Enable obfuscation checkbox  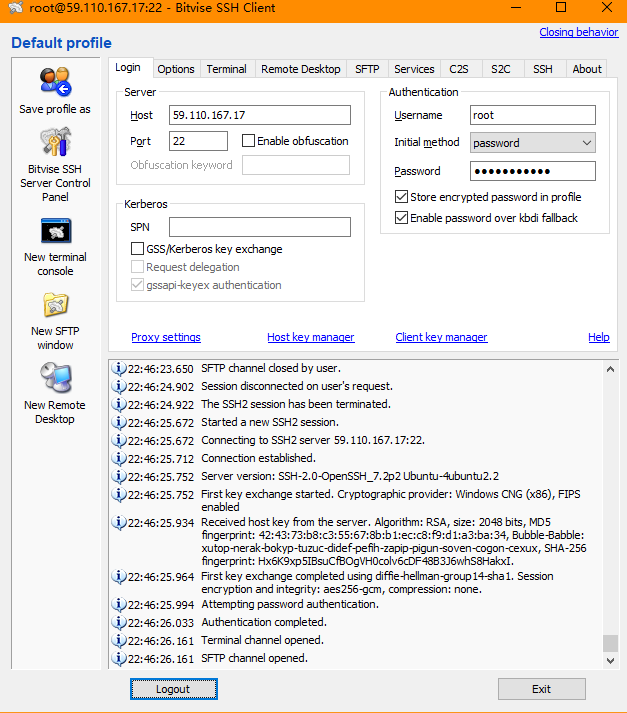point(248,141)
